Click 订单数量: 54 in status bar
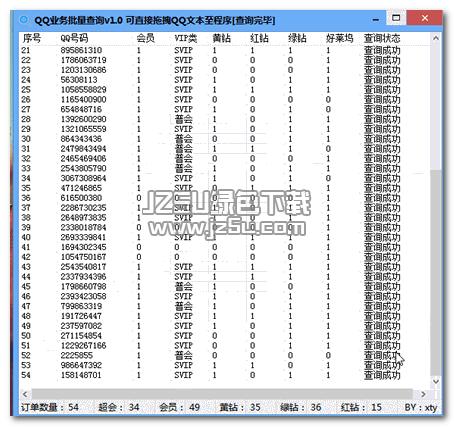This screenshot has height=427, width=454. point(50,407)
